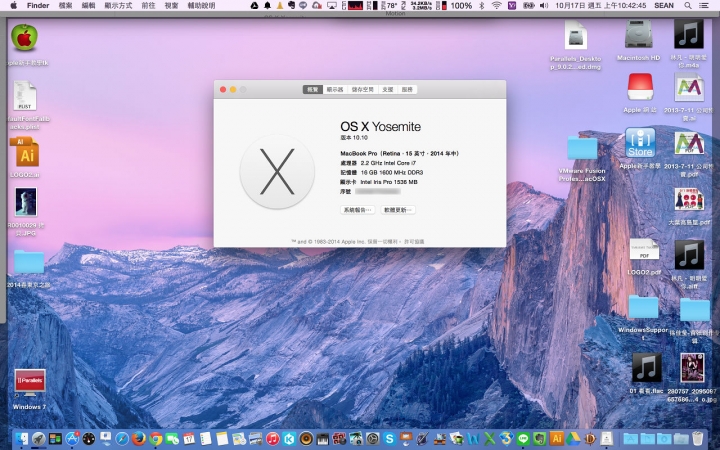Viewport: 720px width, 450px height.
Task: Click the date and time clock
Action: coord(601,6)
